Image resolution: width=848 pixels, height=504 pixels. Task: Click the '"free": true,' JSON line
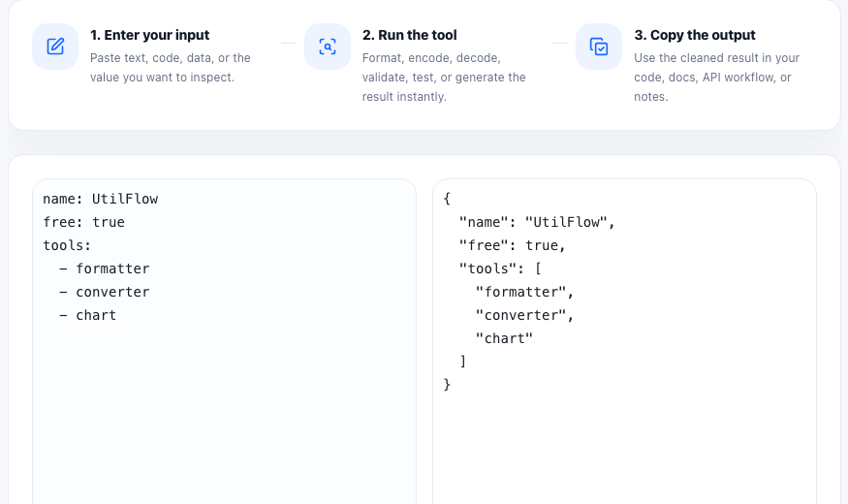(512, 245)
